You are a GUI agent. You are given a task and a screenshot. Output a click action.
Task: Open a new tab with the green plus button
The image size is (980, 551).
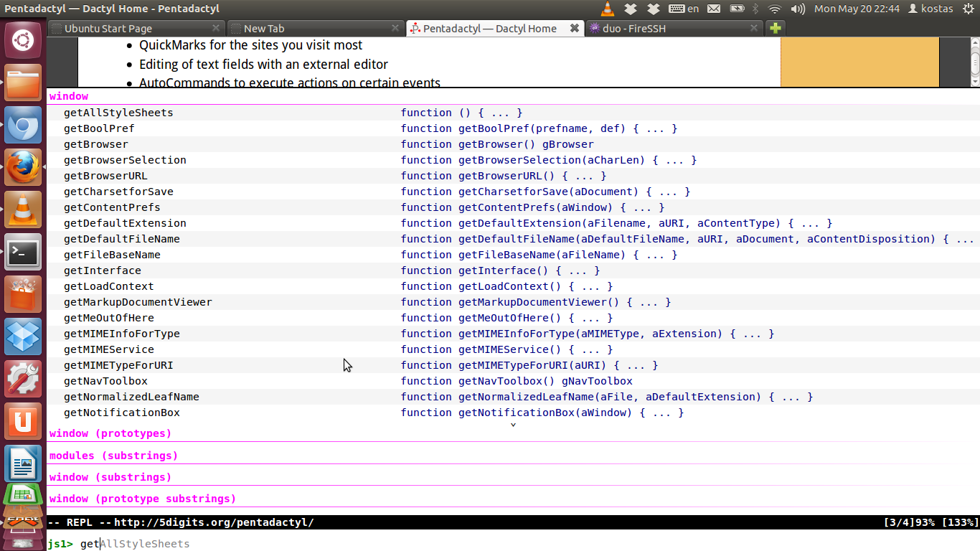[x=775, y=28]
